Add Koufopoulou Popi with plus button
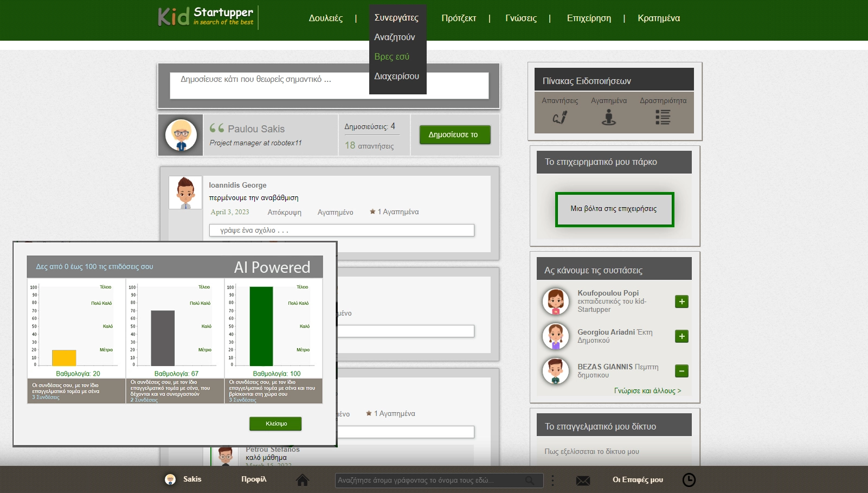This screenshot has height=493, width=868. click(x=681, y=302)
